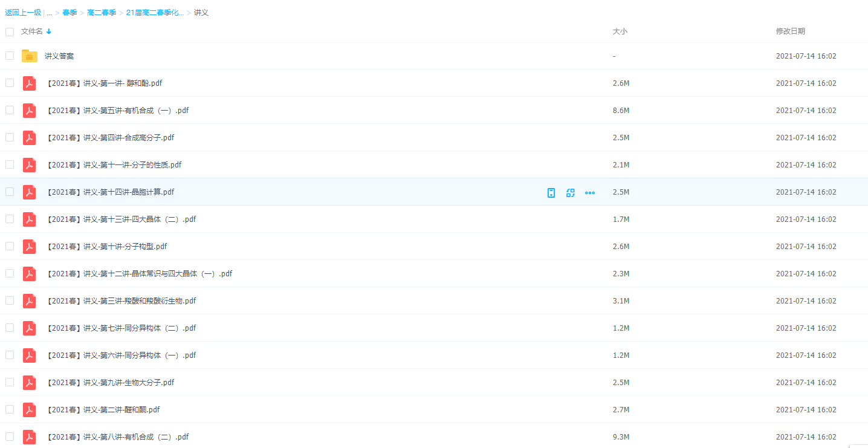Toggle the select-all checkbox beside 文件名

click(10, 31)
